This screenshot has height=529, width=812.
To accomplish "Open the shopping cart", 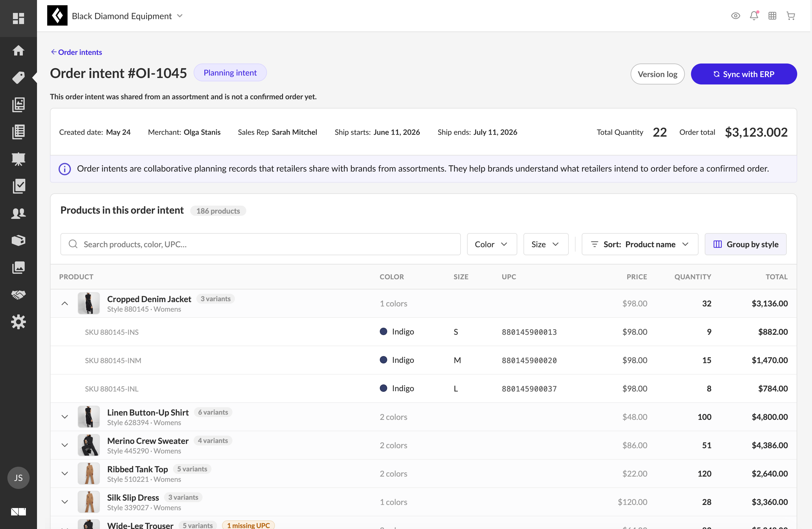I will pos(791,16).
